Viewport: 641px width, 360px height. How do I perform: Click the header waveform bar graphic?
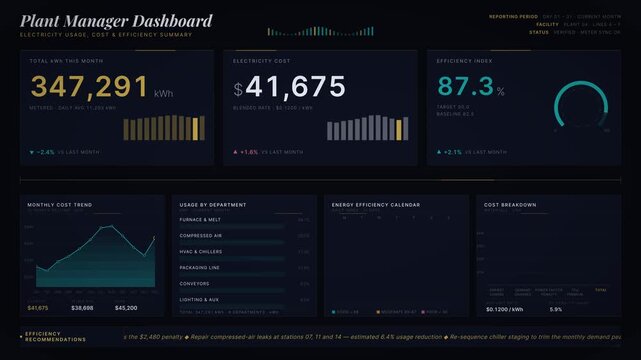[320, 31]
